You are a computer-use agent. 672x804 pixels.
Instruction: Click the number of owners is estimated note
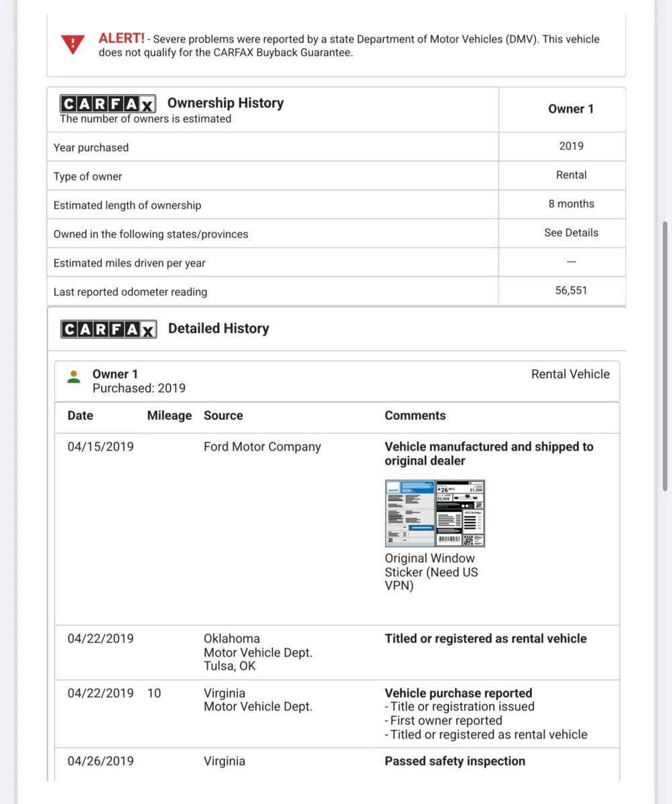pos(145,119)
